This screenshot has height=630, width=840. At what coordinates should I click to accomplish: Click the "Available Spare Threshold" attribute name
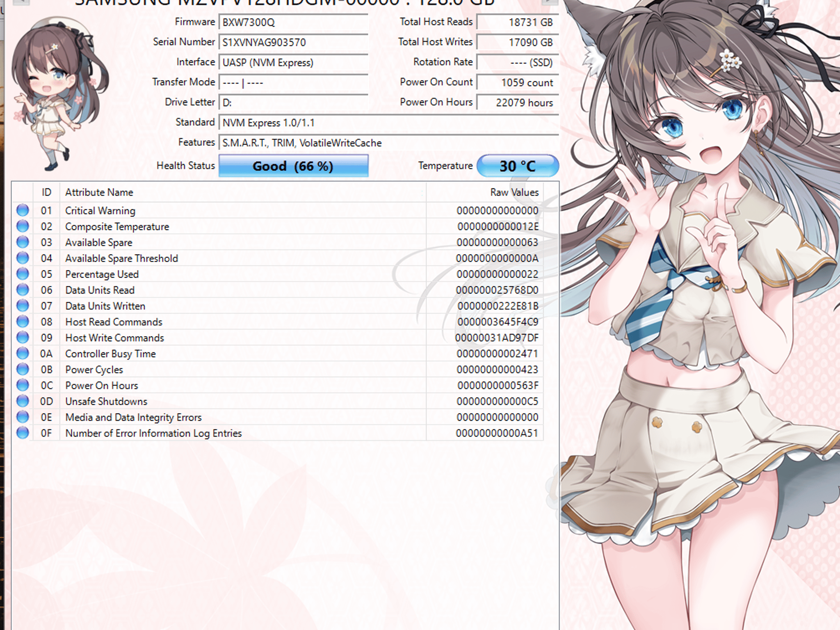click(121, 258)
